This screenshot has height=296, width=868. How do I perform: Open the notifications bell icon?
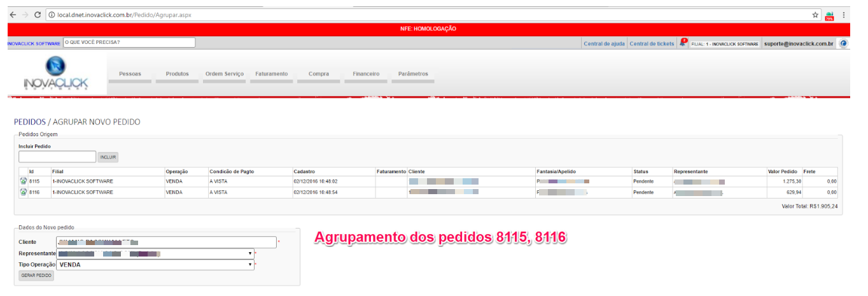click(683, 43)
